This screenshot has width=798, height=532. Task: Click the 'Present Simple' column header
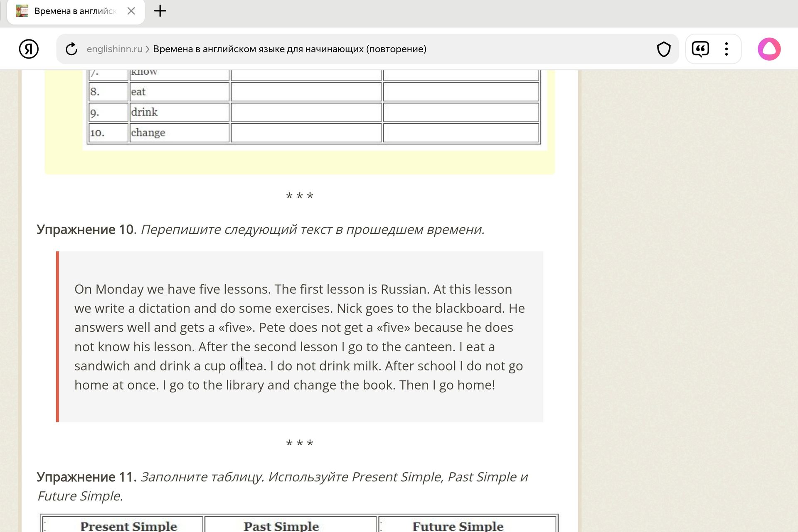click(x=129, y=526)
